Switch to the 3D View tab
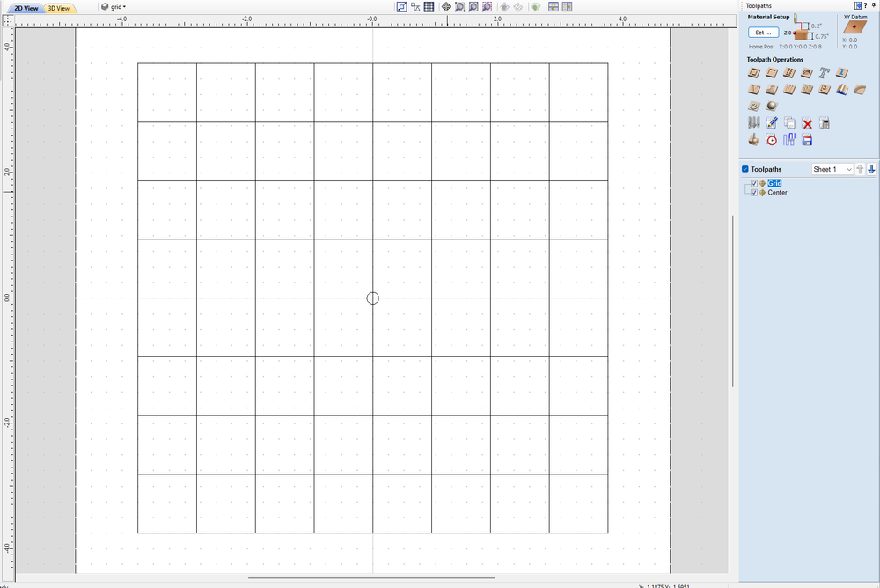 click(58, 8)
